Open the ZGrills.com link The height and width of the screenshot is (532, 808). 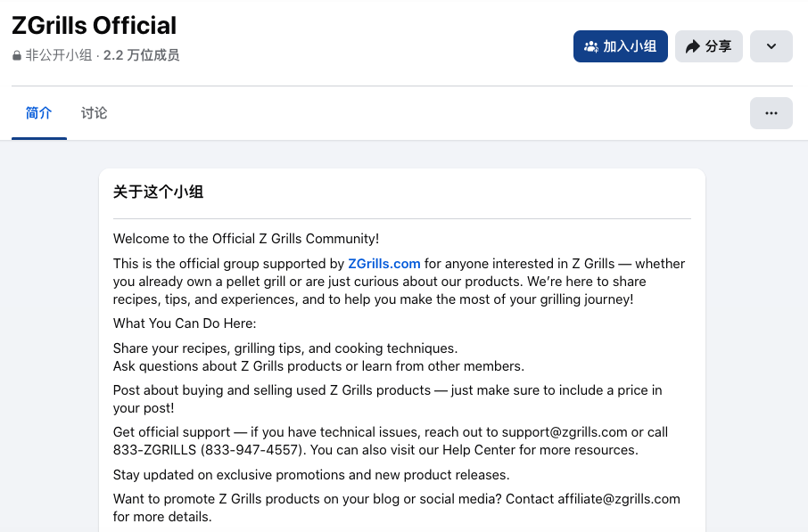point(383,264)
